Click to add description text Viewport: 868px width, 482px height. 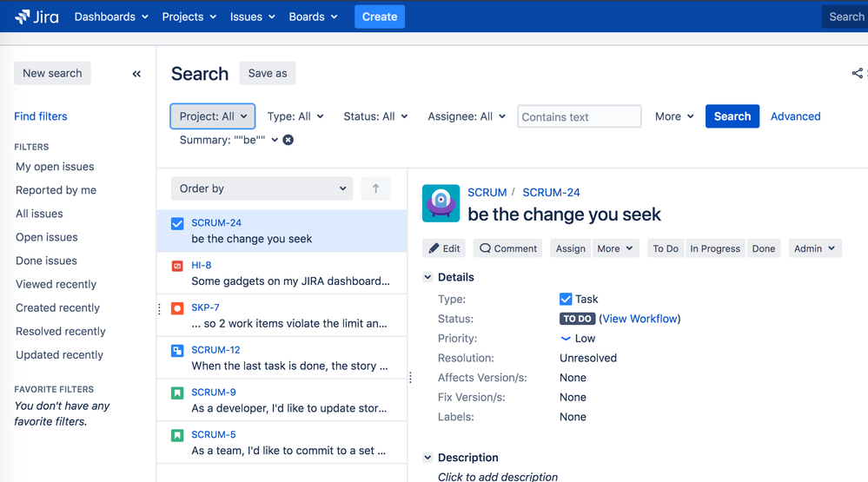[x=498, y=477]
